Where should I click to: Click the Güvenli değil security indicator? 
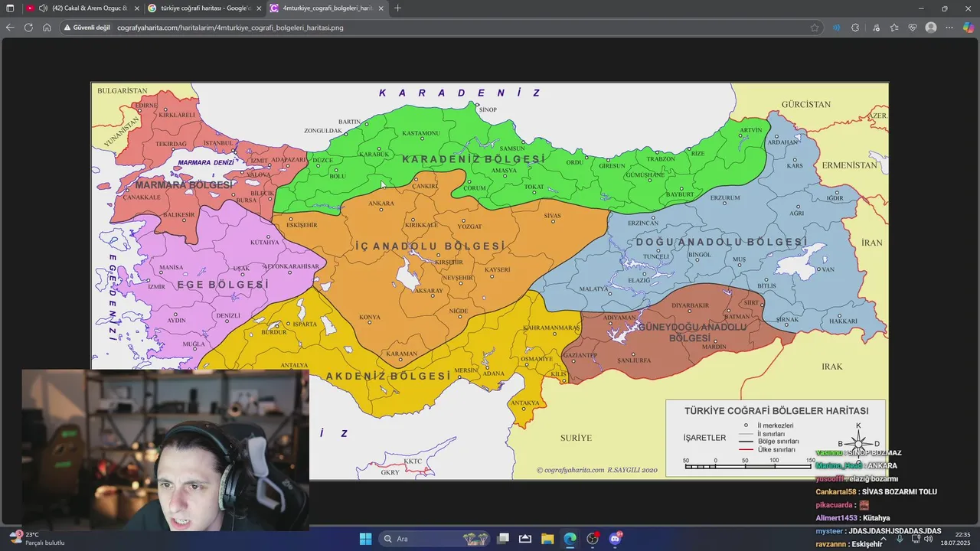point(87,28)
